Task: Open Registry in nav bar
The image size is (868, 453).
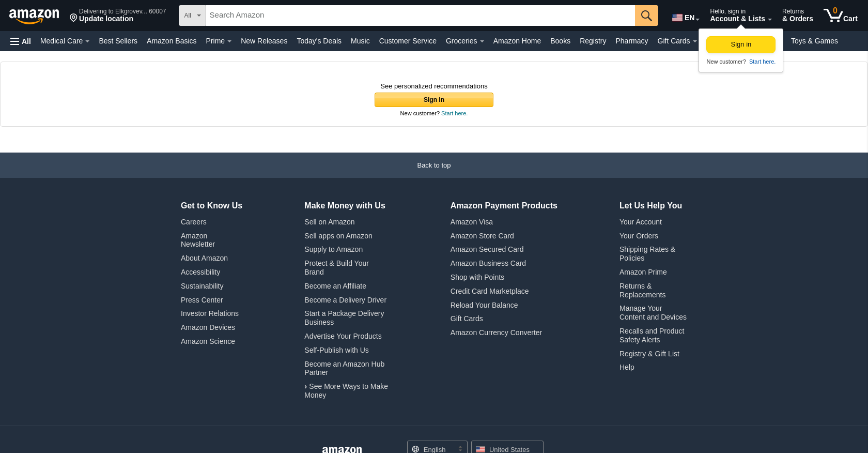Action: tap(593, 41)
